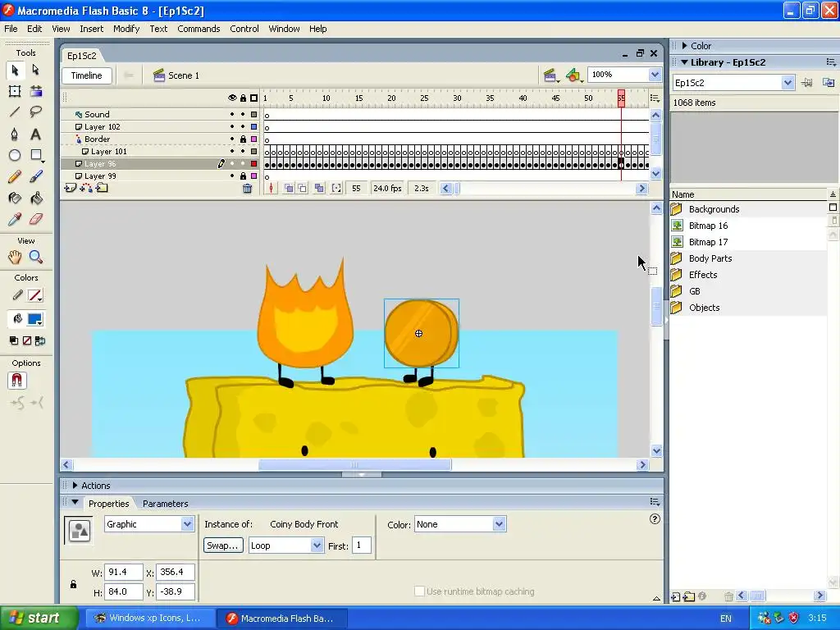This screenshot has height=630, width=840.
Task: Collapse the Properties panel triangle
Action: (75, 503)
